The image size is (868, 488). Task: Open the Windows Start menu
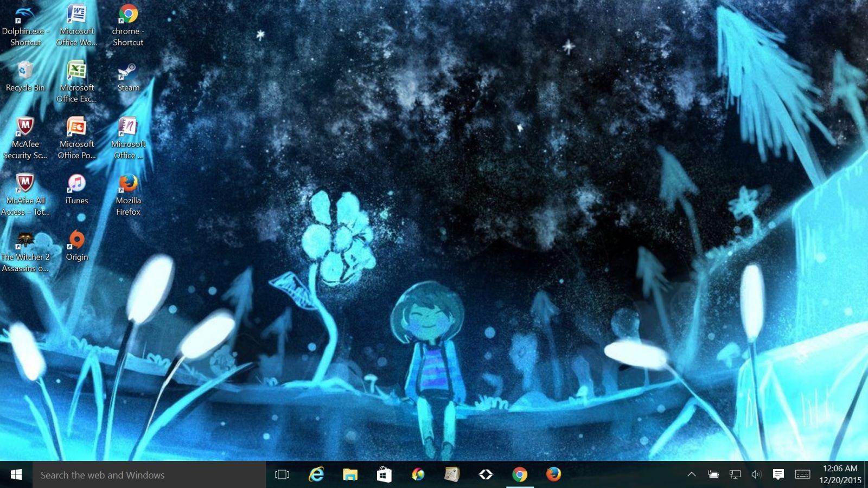pyautogui.click(x=16, y=474)
